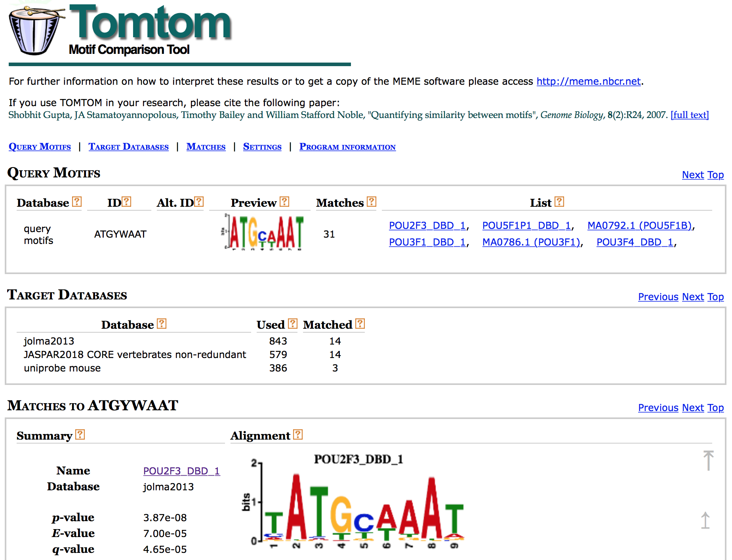This screenshot has height=560, width=732.
Task: Click help icon next to ID column
Action: click(126, 202)
